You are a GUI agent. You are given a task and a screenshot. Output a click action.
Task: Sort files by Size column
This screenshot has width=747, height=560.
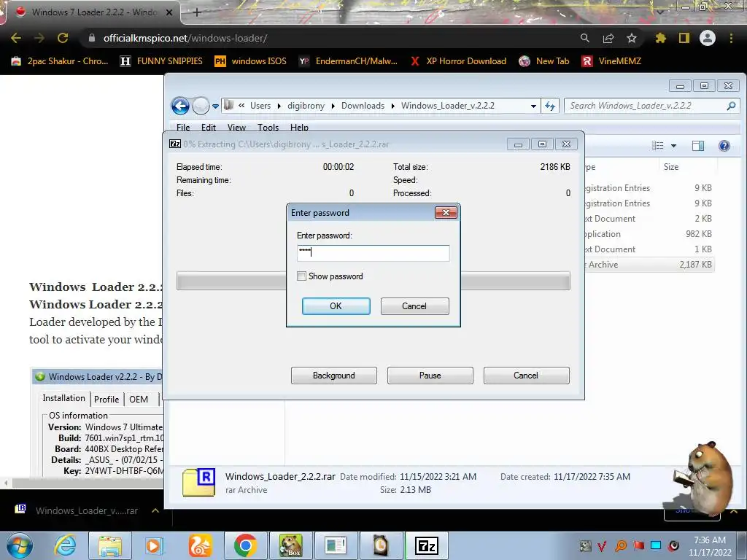pos(671,167)
